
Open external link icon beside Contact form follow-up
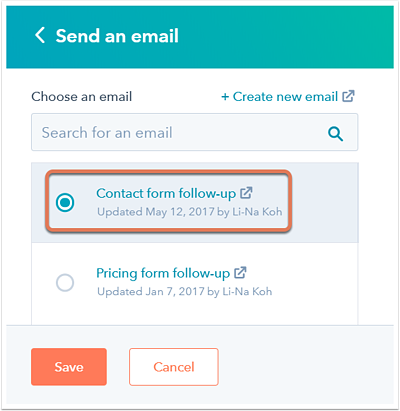click(246, 193)
